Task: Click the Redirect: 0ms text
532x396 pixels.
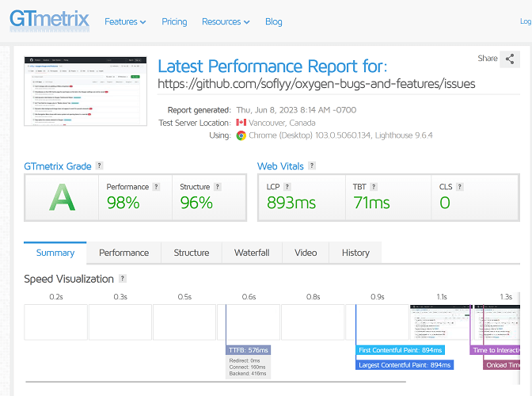Action: 245,360
